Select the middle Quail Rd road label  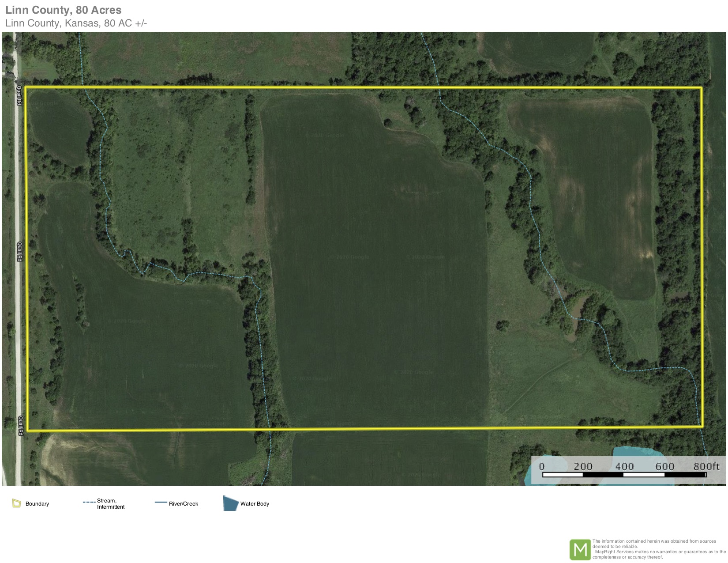tap(19, 251)
